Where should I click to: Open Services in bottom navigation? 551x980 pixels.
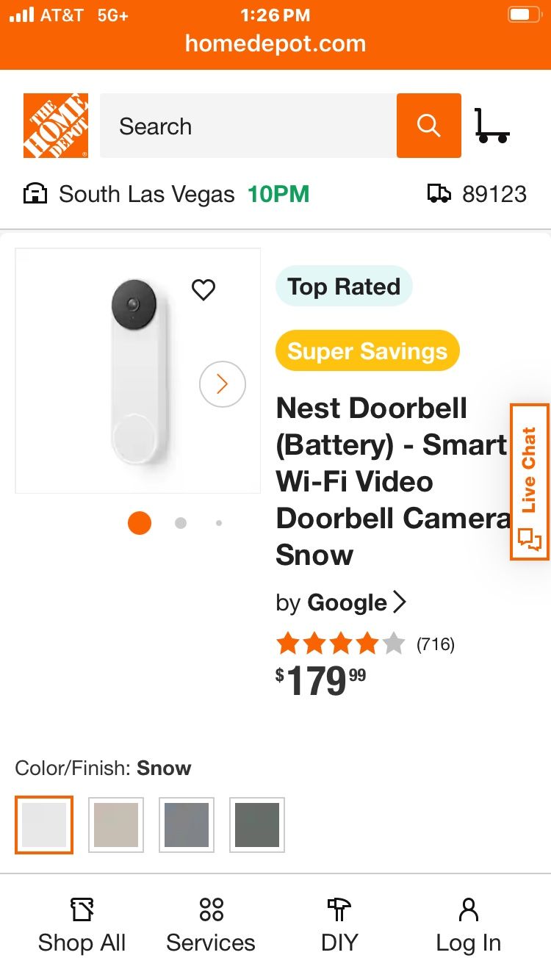pyautogui.click(x=211, y=926)
